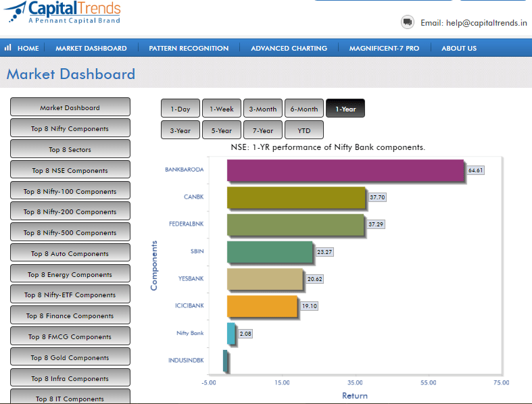Select Top 8 FMCG Components button
Viewport: 532px width, 404px height.
70,336
